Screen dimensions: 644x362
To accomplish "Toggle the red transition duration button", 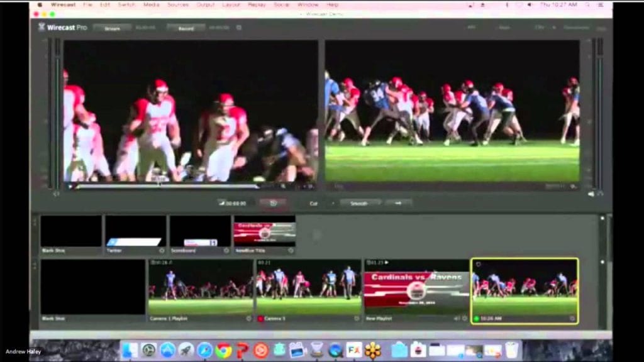I will pos(274,202).
